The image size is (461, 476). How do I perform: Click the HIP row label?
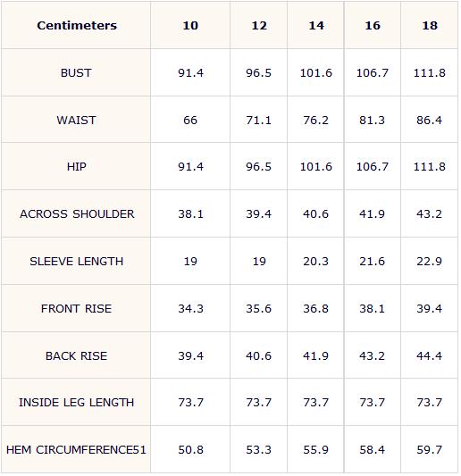(76, 167)
